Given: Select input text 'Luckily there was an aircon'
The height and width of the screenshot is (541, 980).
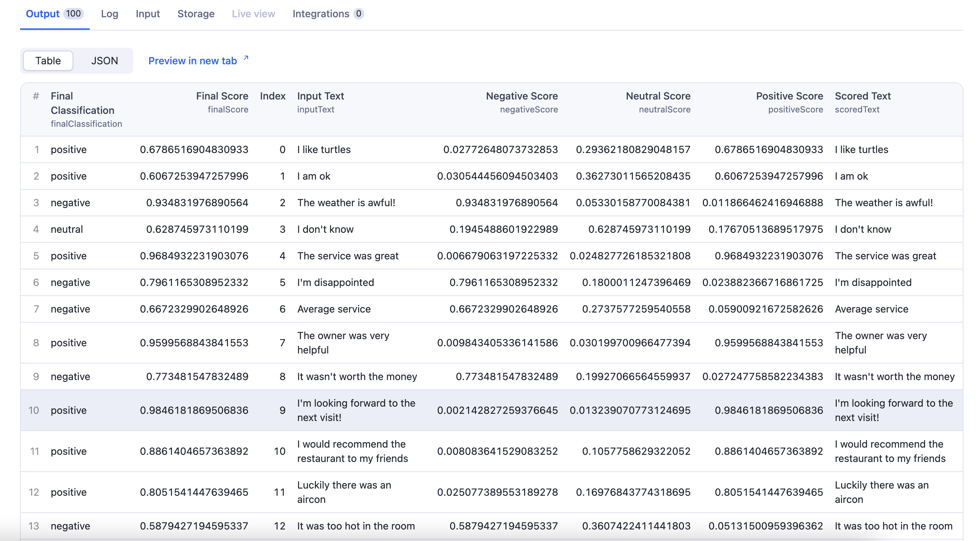Looking at the screenshot, I should coord(344,492).
